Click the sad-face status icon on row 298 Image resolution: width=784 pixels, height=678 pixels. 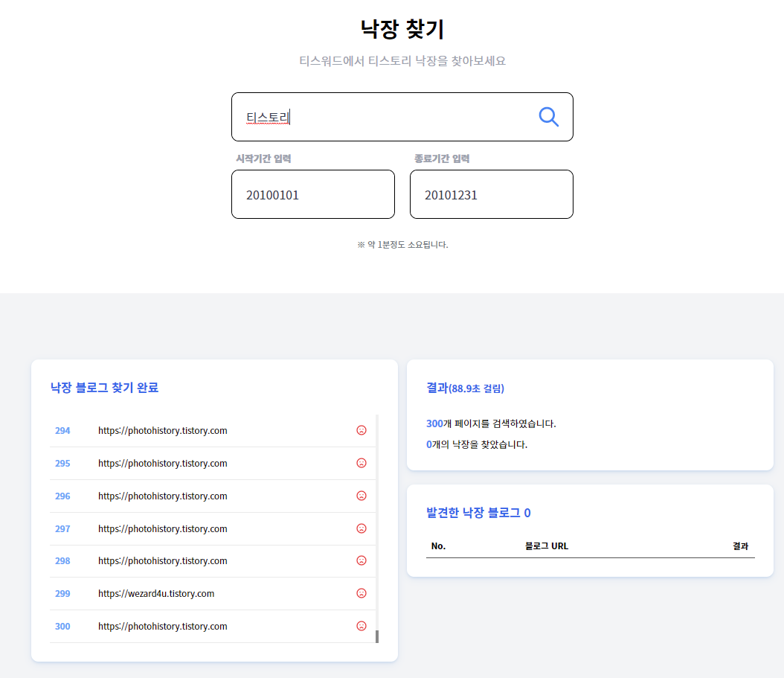[362, 560]
